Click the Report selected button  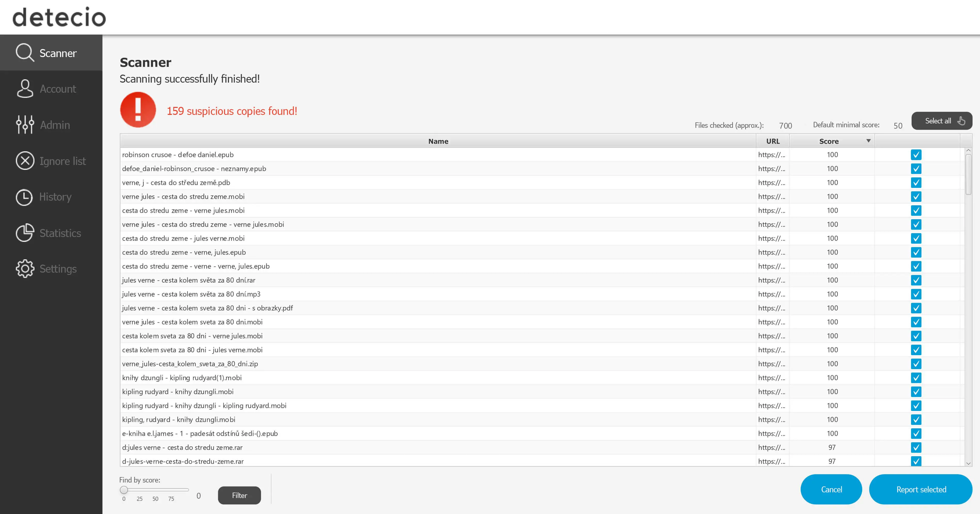coord(921,489)
